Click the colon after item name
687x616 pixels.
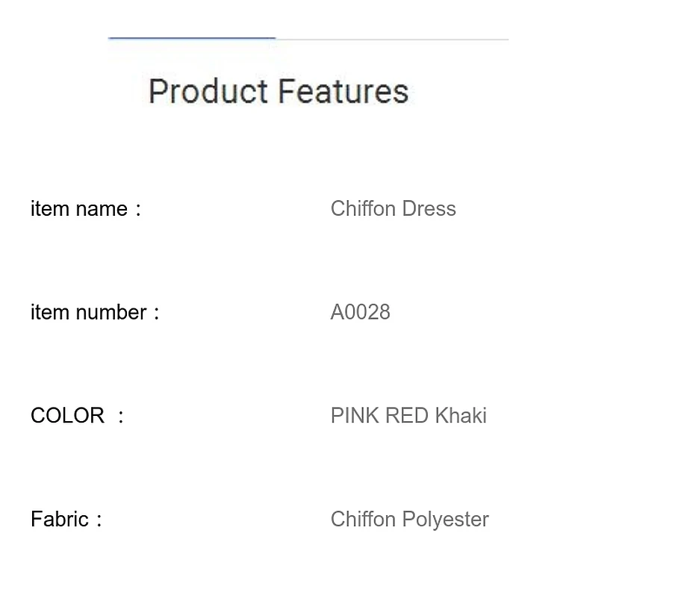click(x=138, y=209)
